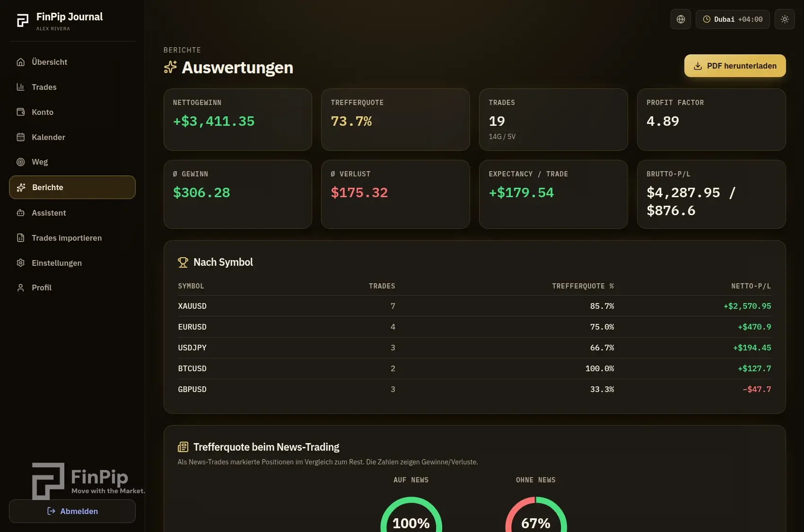Click the Netto-P/L column header

tap(751, 286)
